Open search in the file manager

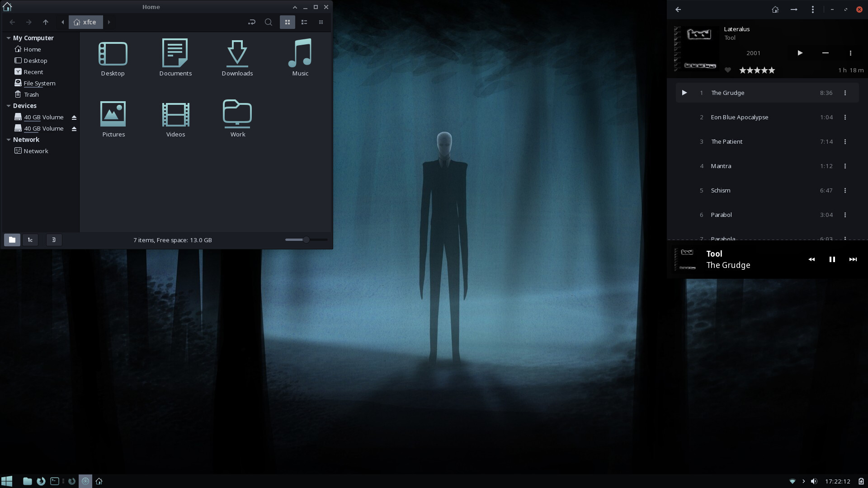(269, 22)
